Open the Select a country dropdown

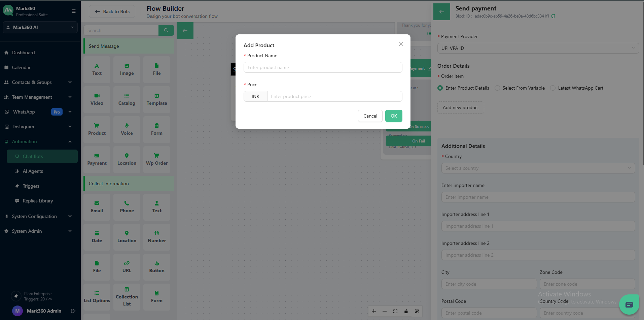pos(538,168)
